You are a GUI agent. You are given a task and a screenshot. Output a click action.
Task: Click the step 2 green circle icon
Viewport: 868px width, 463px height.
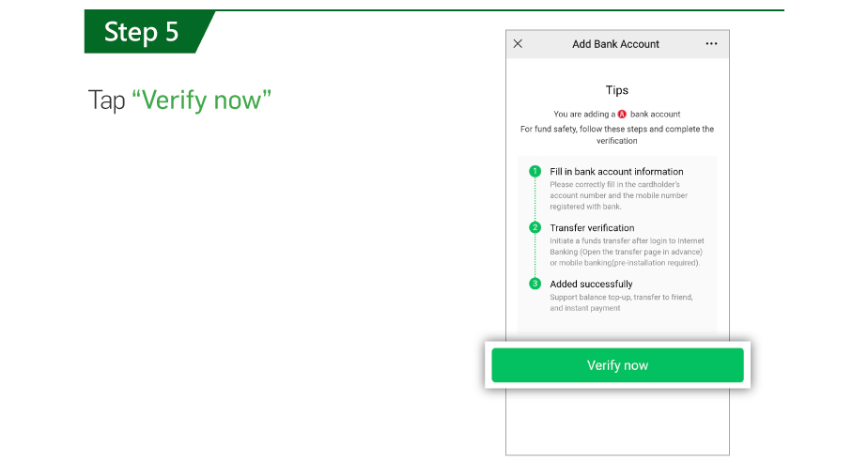535,227
